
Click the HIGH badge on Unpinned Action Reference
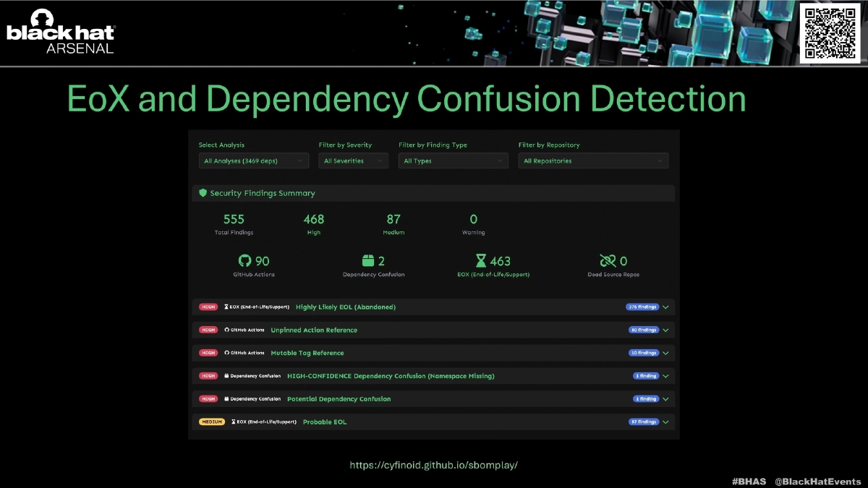tap(208, 330)
